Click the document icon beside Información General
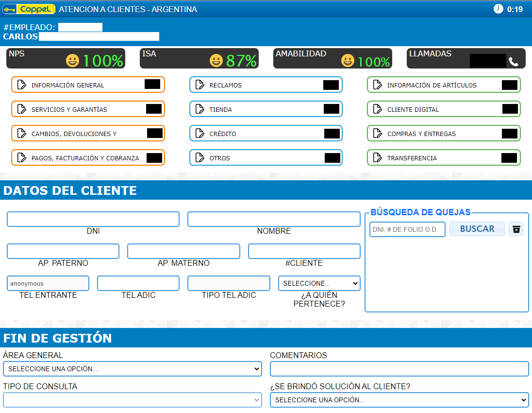Screen dimensions: 532x413 (22, 85)
